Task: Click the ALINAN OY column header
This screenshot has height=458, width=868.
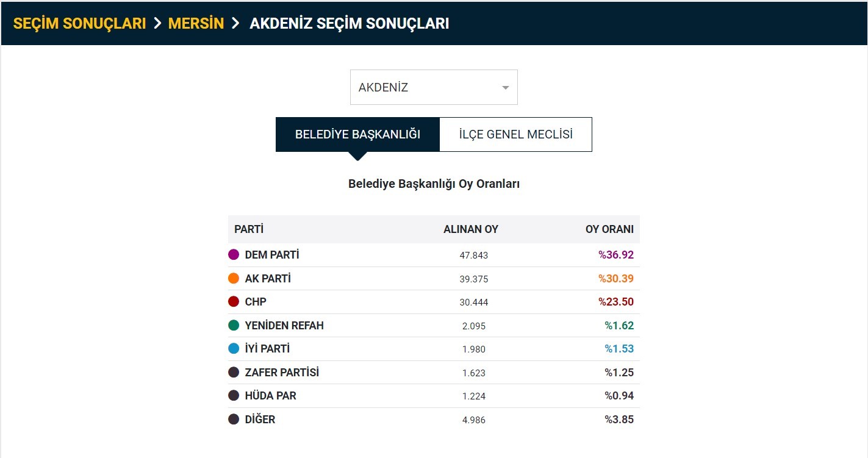Action: (x=471, y=229)
